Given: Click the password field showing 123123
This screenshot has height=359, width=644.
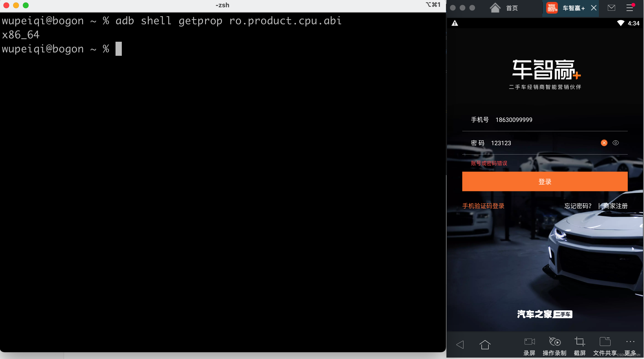Looking at the screenshot, I should coord(545,143).
